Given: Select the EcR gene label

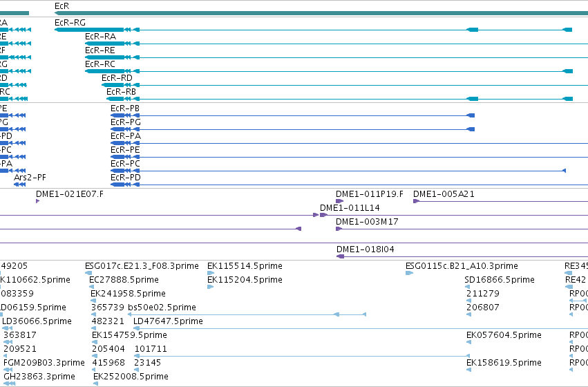Looking at the screenshot, I should point(62,6).
